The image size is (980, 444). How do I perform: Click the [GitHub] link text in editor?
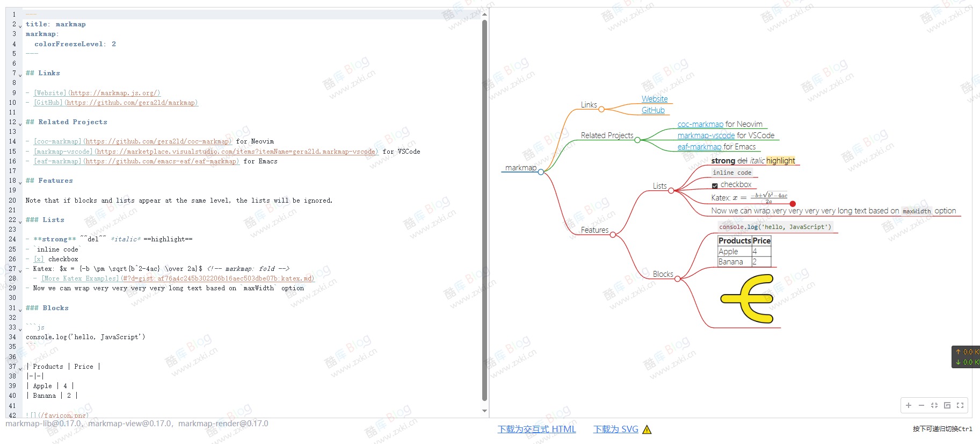click(x=48, y=103)
